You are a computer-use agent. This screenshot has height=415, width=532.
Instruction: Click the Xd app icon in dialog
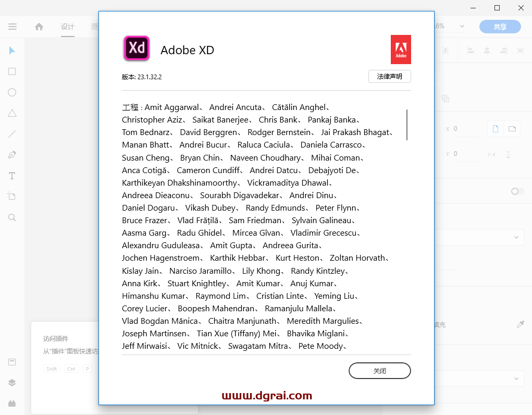pos(137,48)
